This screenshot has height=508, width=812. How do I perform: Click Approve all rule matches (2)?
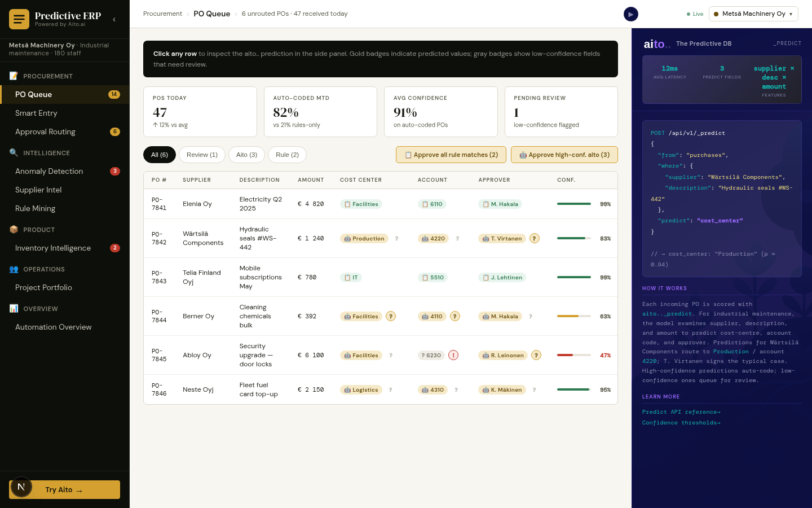[x=451, y=155]
